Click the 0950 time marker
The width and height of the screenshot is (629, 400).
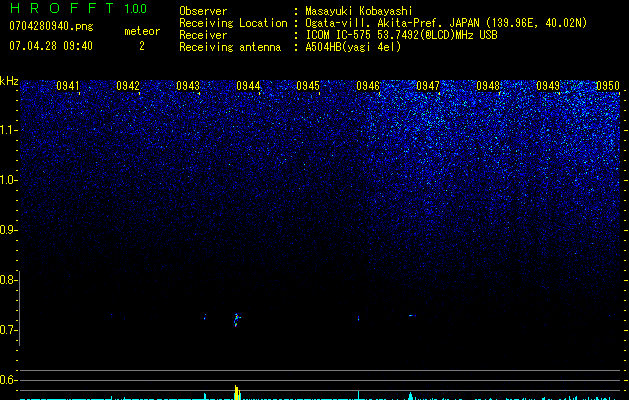tap(608, 86)
